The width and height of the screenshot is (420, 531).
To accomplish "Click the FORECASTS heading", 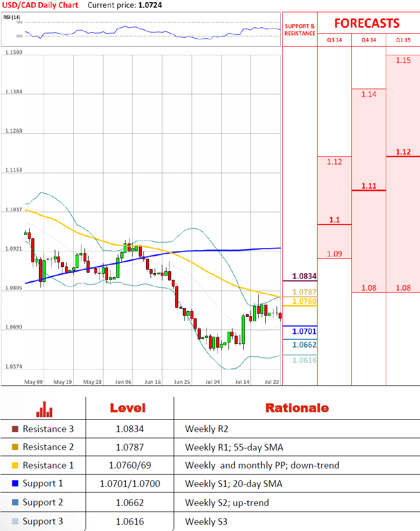I will [367, 24].
